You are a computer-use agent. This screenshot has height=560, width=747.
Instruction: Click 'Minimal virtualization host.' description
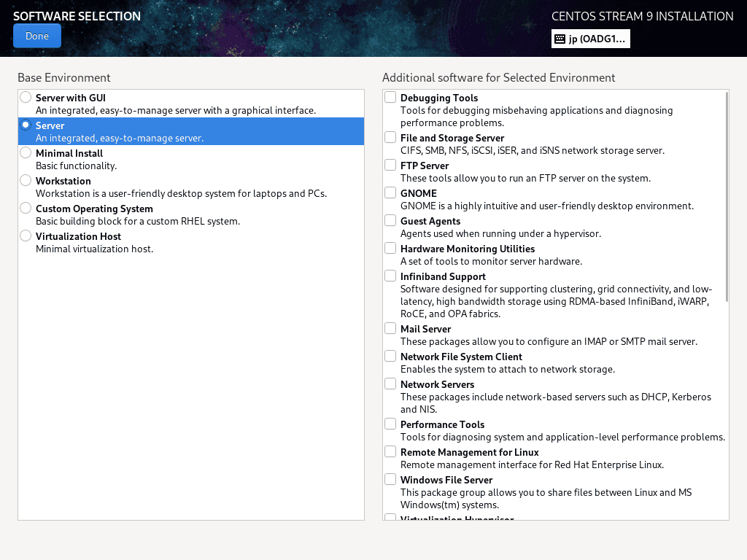94,249
